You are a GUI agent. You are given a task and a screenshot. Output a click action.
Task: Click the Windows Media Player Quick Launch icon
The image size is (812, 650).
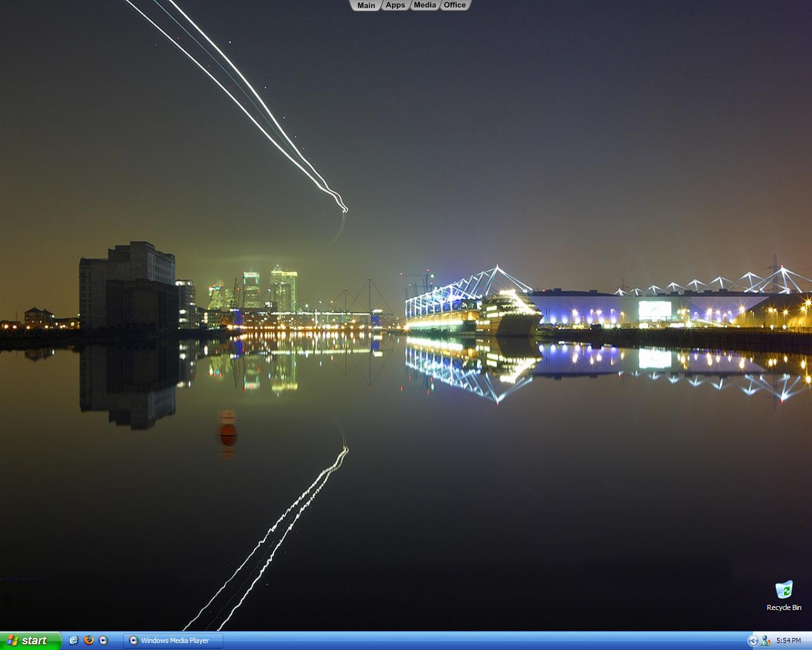click(x=103, y=640)
